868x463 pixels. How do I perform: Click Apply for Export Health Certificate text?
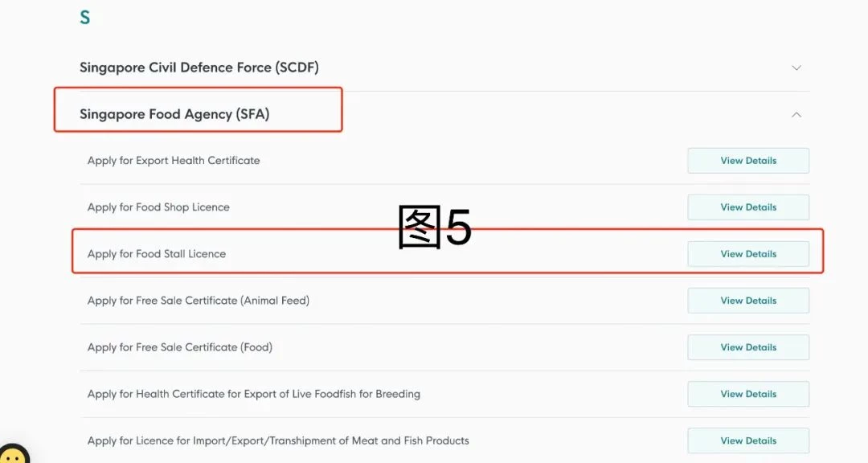click(x=174, y=161)
